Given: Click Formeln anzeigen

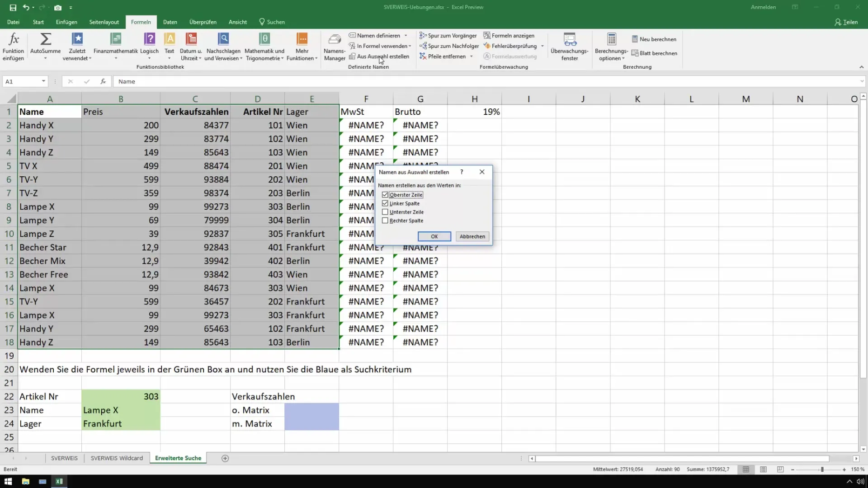Looking at the screenshot, I should [x=509, y=36].
